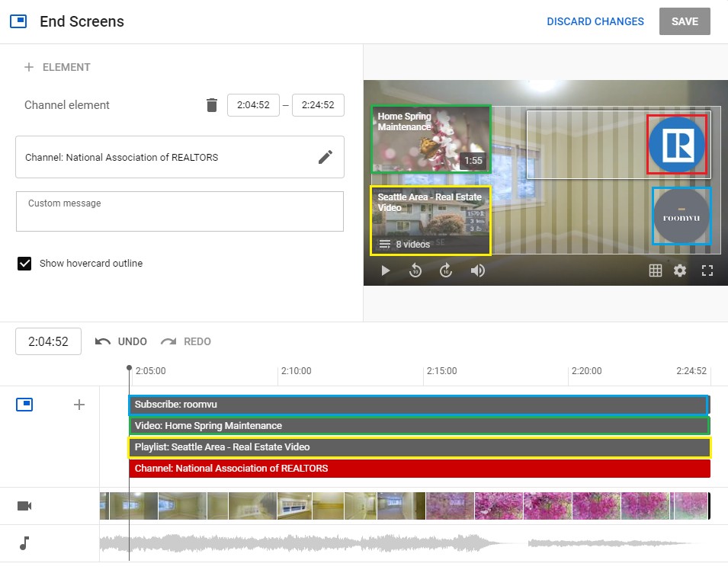Toggle the grid overlay in the preview
728x573 pixels.
pos(655,270)
